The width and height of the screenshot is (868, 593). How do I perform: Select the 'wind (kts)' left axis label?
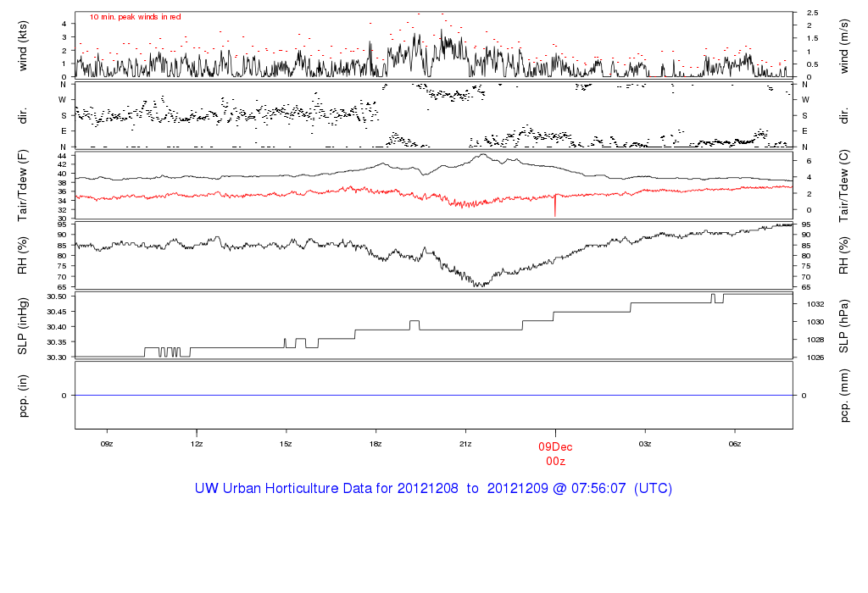pos(23,46)
